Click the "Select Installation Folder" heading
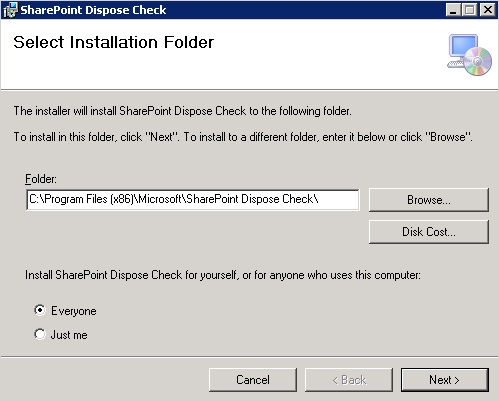This screenshot has width=499, height=401. click(114, 42)
